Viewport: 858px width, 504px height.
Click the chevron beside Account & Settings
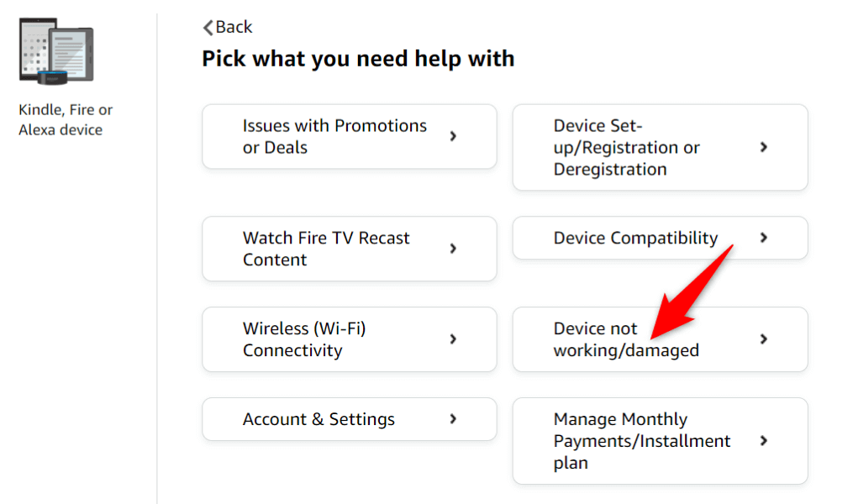pyautogui.click(x=453, y=419)
